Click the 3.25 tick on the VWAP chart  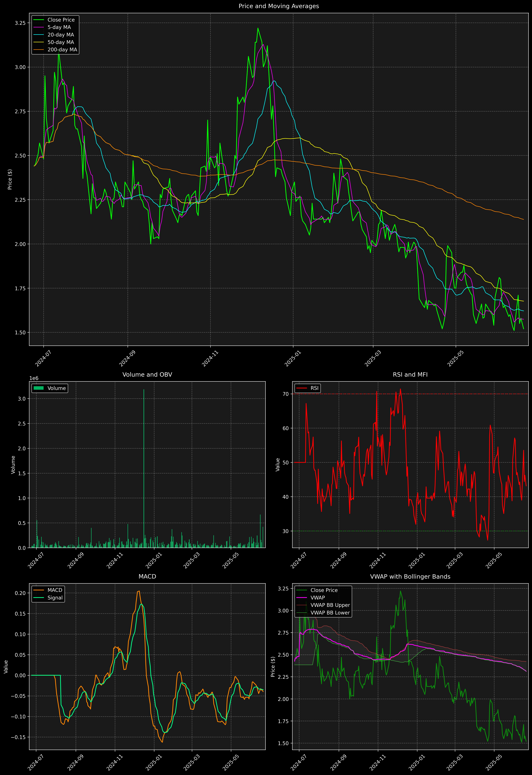[283, 589]
